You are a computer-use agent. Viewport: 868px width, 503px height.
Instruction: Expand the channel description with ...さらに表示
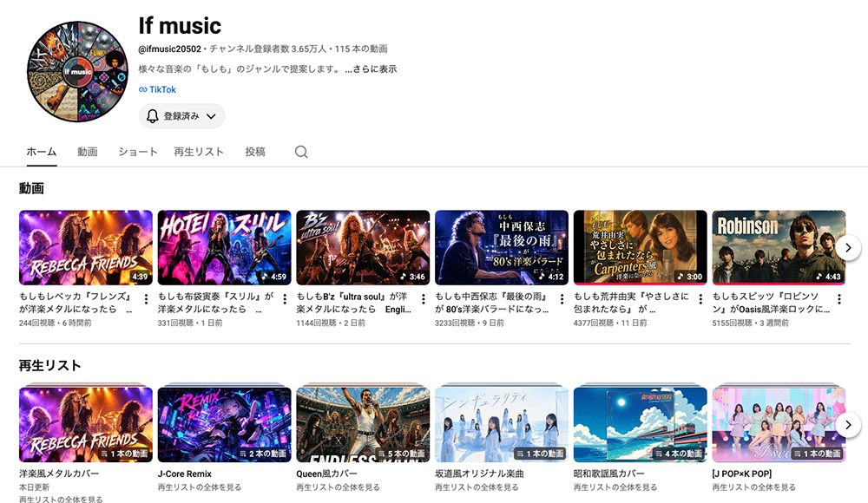coord(371,69)
